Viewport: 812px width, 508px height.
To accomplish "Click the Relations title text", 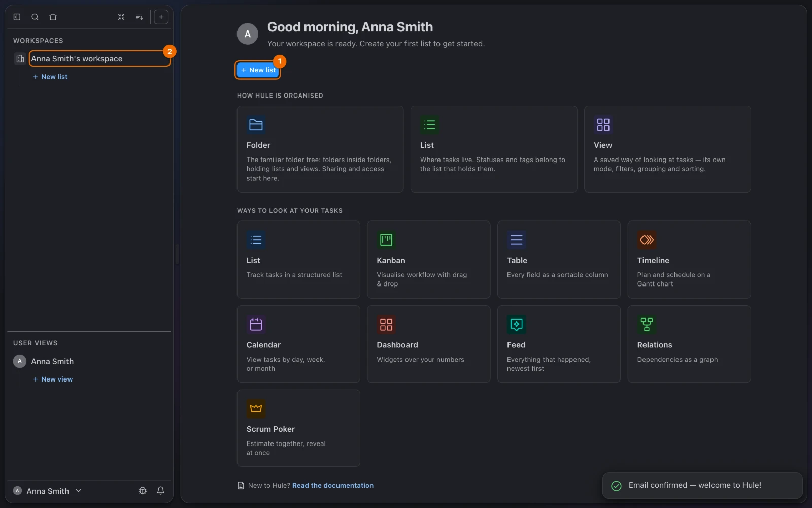I will [x=655, y=345].
